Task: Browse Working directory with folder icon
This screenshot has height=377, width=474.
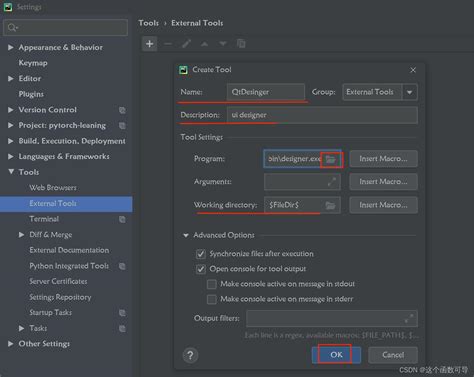Action: pos(330,205)
